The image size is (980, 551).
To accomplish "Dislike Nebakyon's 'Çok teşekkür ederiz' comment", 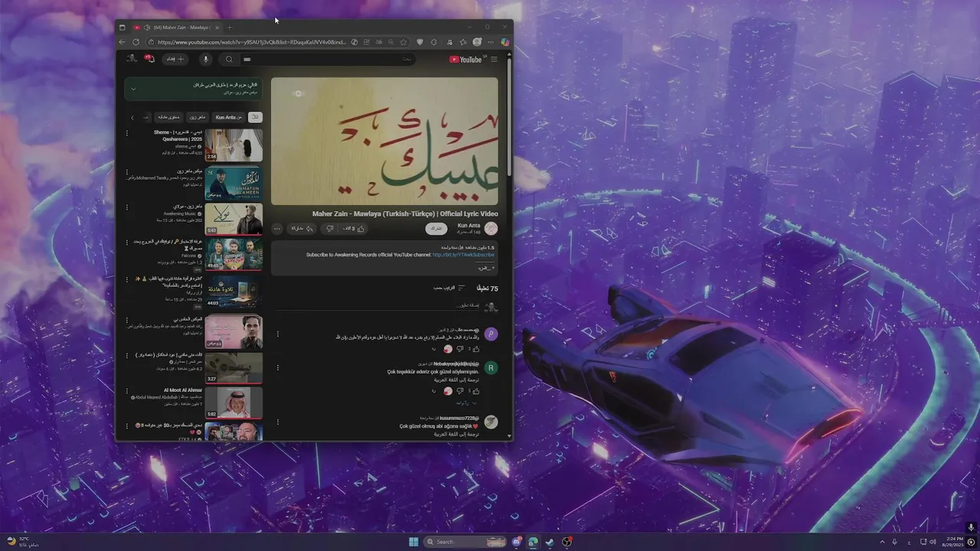I will (x=462, y=391).
